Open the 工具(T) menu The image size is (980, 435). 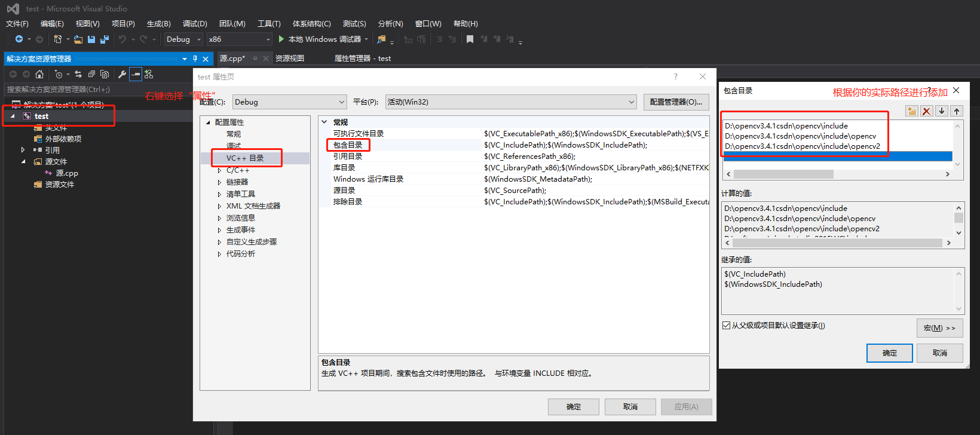click(x=269, y=24)
